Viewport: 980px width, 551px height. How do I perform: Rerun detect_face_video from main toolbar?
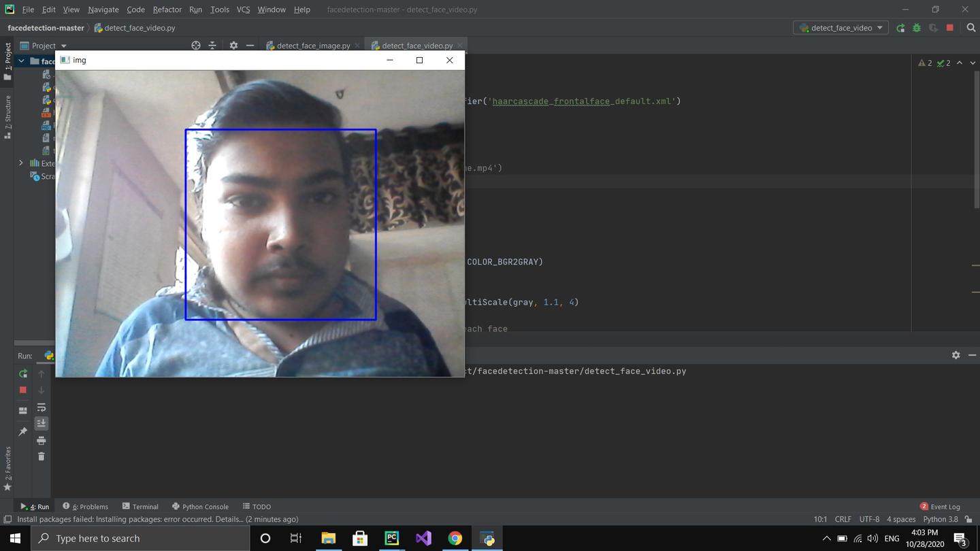tap(900, 28)
